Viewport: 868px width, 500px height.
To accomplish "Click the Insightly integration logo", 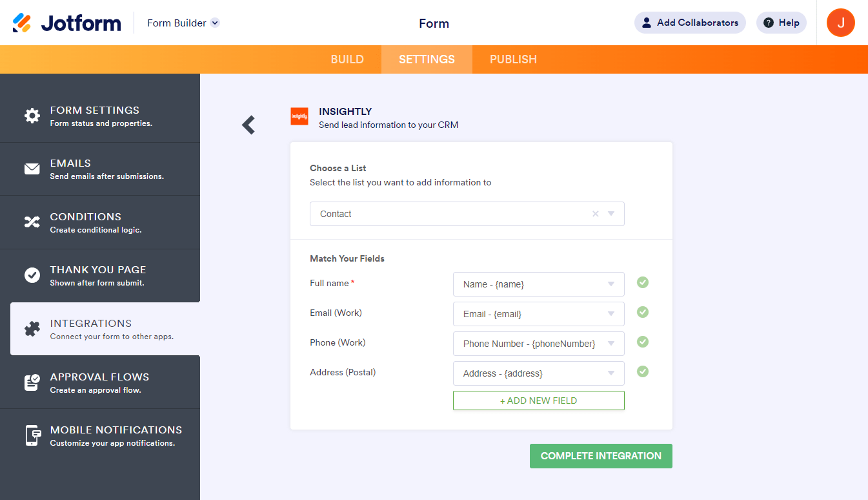I will [x=299, y=116].
